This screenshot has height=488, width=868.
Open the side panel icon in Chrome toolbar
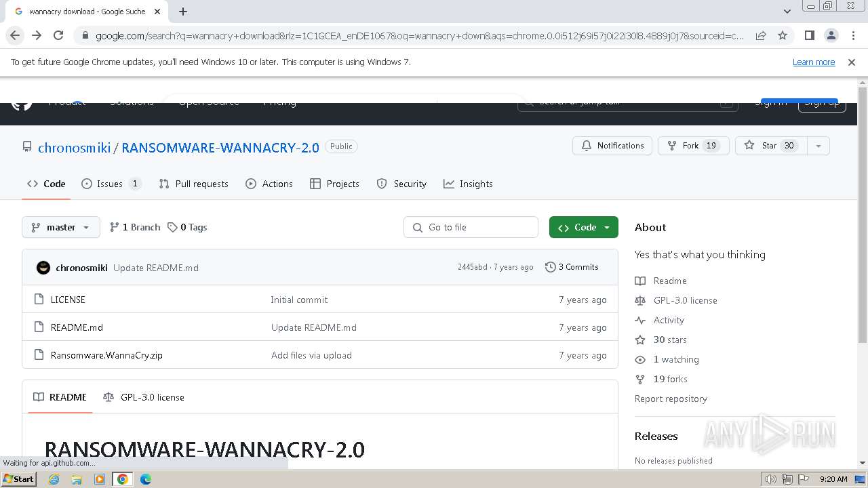click(809, 36)
